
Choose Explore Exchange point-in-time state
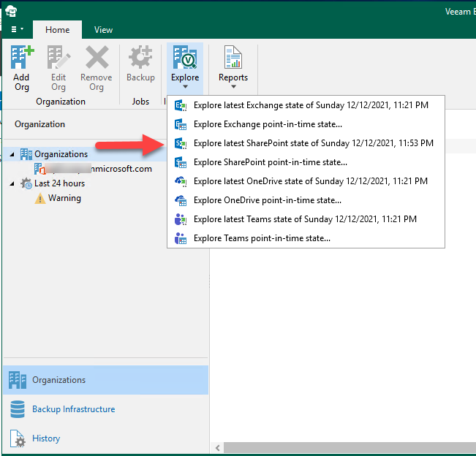coord(306,124)
